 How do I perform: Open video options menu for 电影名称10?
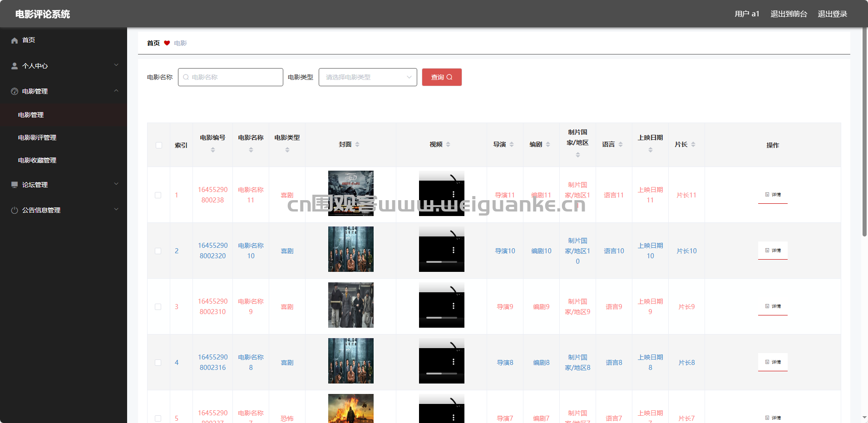point(454,250)
